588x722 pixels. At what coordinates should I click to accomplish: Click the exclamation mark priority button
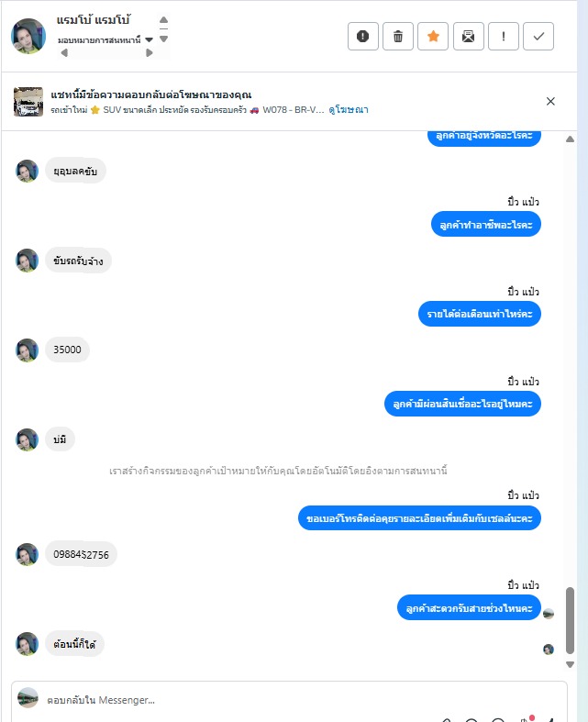tap(504, 36)
